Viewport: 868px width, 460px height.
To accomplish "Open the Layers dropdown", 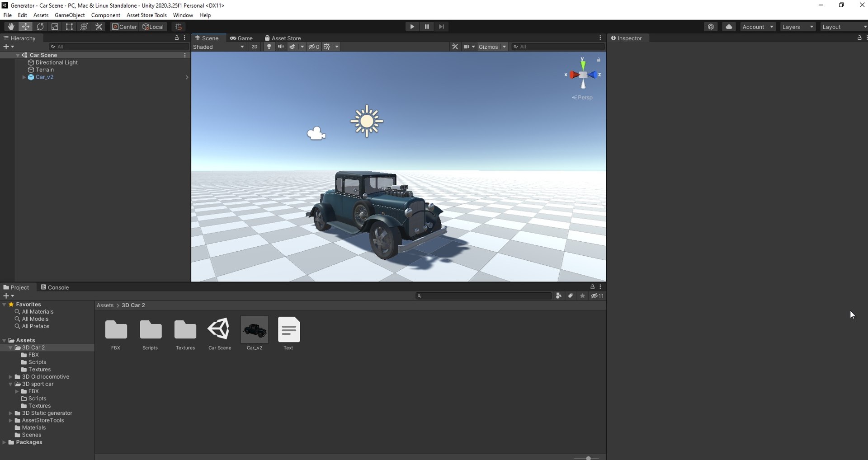I will click(797, 27).
